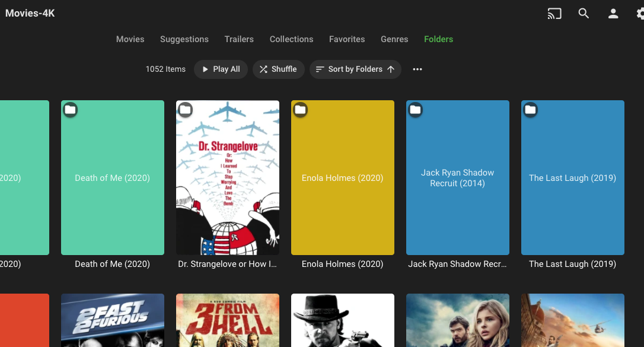Image resolution: width=644 pixels, height=347 pixels.
Task: Open the poster with helicopter and dome
Action: point(572,320)
